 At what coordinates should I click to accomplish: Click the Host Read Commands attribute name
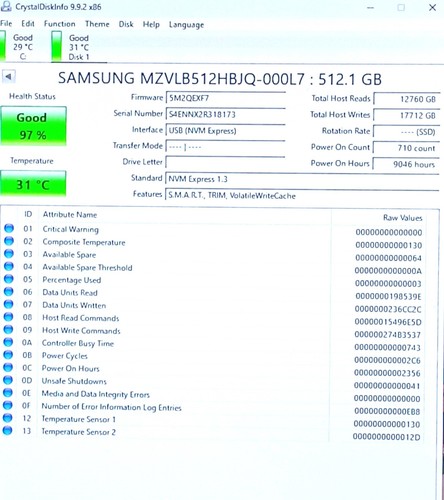80,318
